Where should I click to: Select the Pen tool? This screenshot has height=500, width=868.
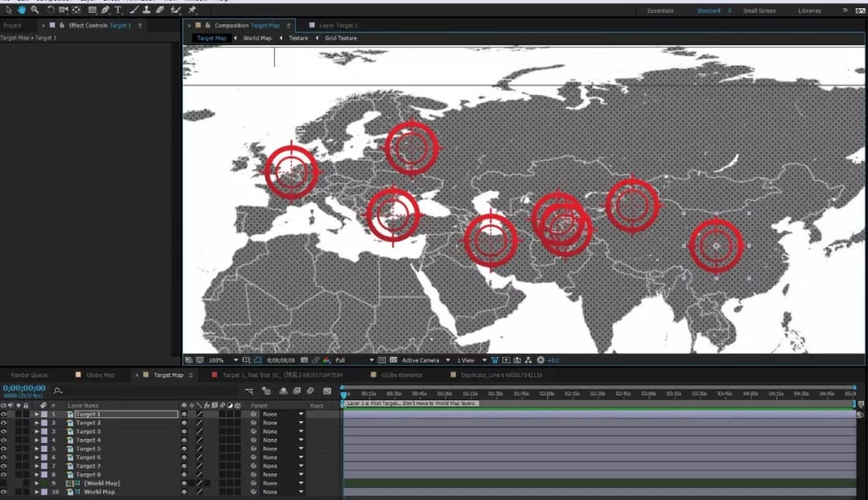coord(104,10)
